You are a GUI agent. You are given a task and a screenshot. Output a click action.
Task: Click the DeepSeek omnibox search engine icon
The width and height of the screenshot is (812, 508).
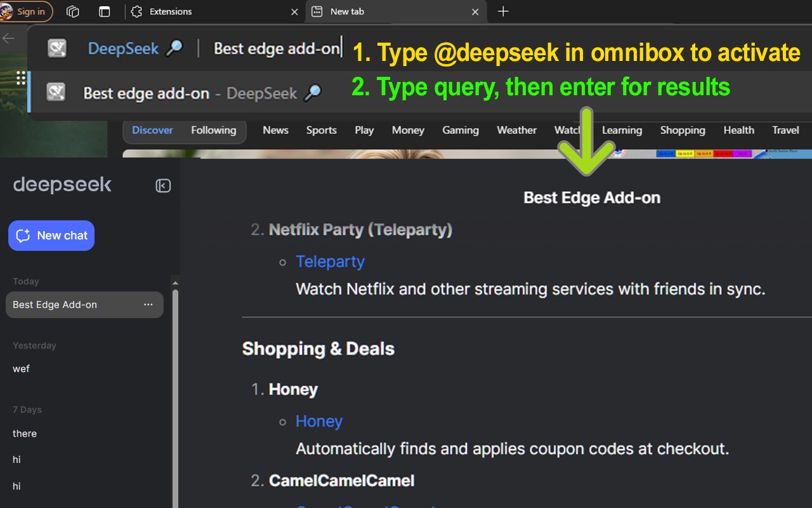click(57, 48)
